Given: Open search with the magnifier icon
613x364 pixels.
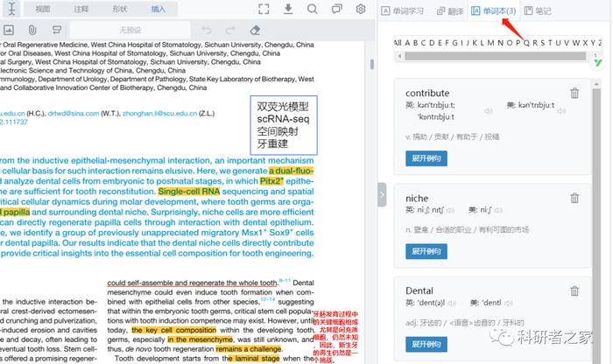Looking at the screenshot, I should click(x=313, y=10).
